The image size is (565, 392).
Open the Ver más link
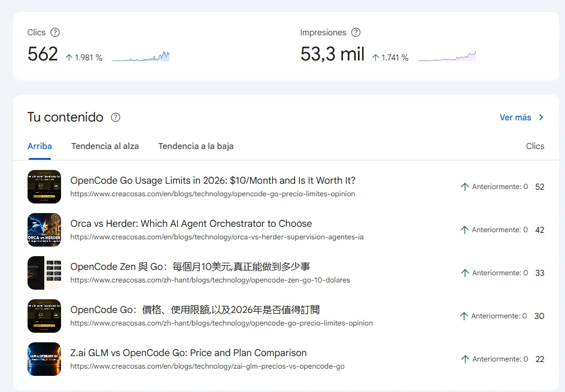coord(515,117)
